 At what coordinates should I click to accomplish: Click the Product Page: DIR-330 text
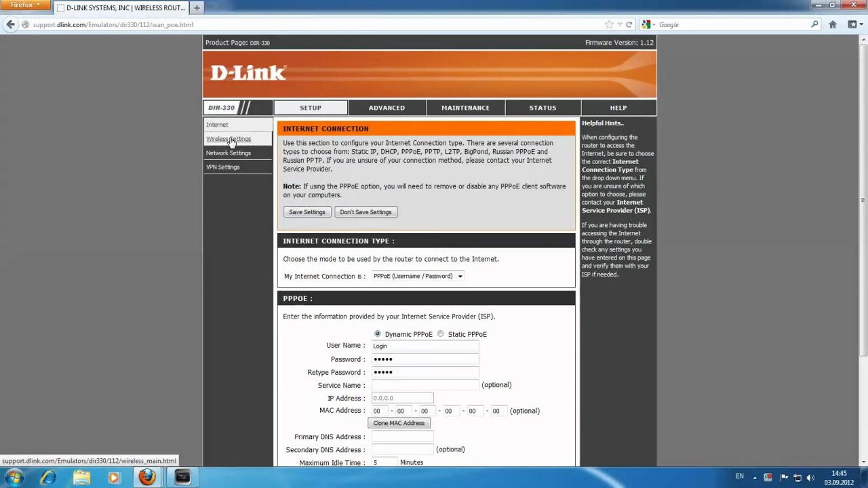click(237, 43)
